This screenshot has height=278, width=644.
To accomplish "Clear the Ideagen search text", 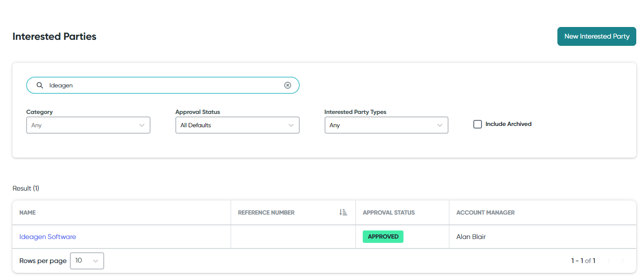I will [x=288, y=85].
